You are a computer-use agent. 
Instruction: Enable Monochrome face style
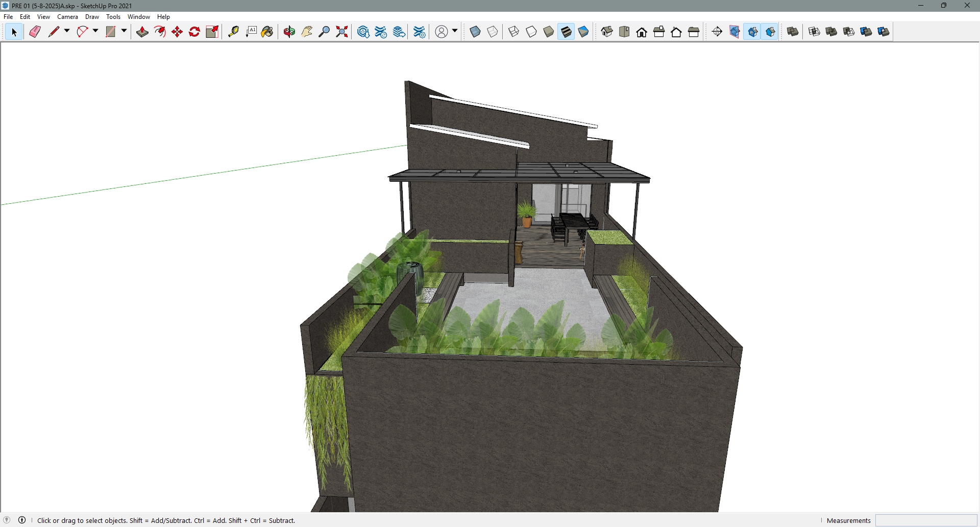[x=583, y=32]
